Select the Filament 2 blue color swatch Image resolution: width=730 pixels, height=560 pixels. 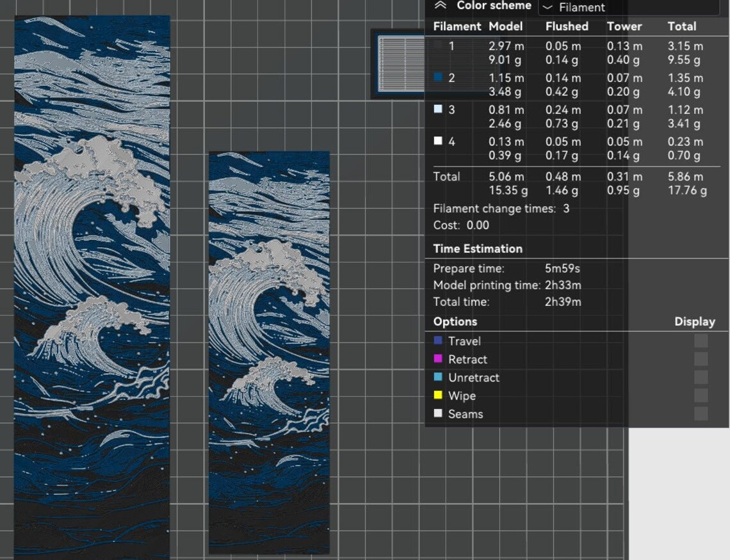click(x=439, y=78)
